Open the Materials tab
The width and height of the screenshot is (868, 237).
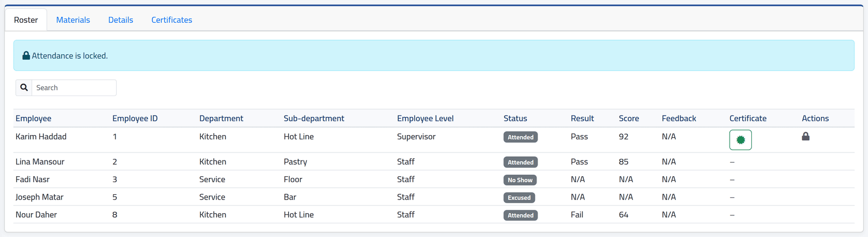point(73,20)
